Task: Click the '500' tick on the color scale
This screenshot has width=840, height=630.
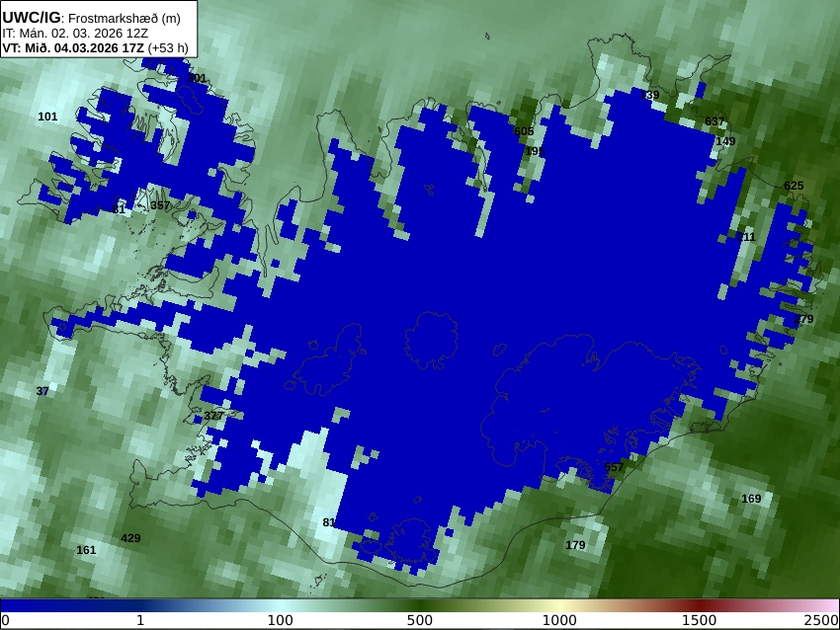Action: point(420,620)
